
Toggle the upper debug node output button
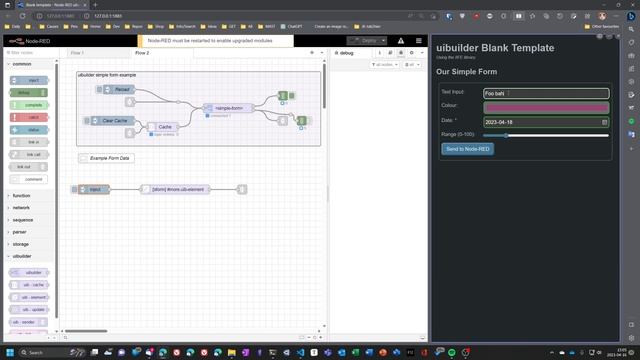(x=292, y=96)
